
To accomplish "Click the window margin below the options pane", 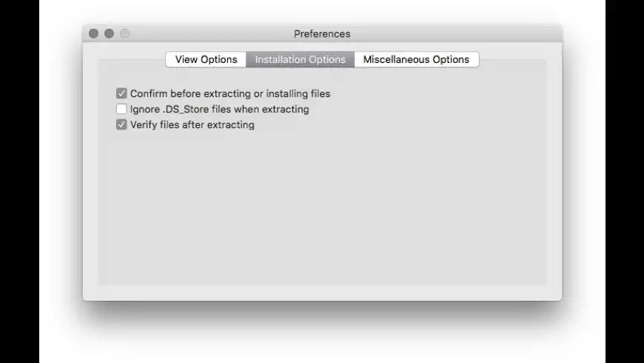I will point(322,293).
